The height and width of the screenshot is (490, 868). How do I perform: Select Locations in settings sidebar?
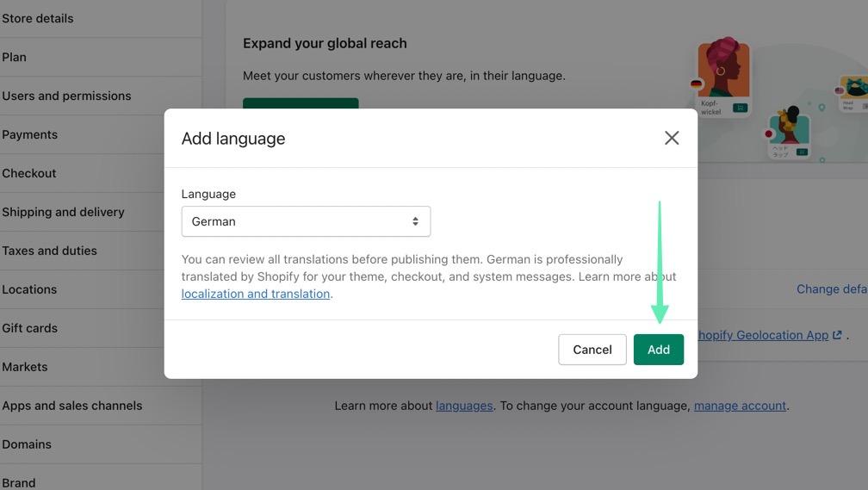point(29,289)
